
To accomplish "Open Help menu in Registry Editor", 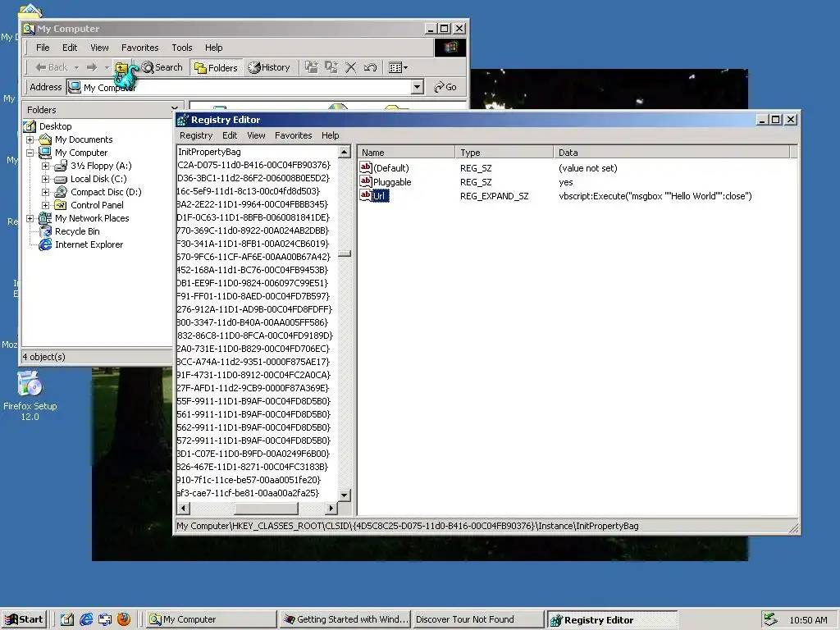I will (x=330, y=135).
